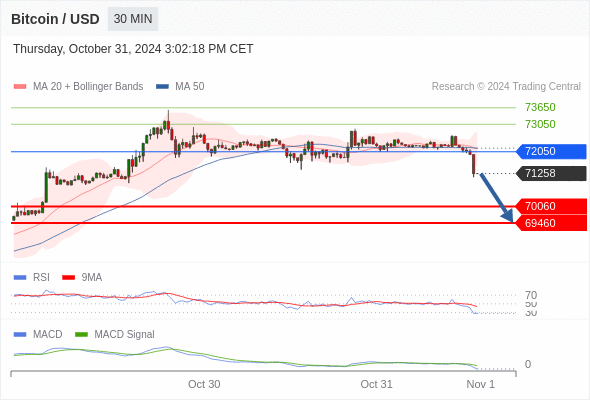Click the Oct 30 date axis label
Screen dimensions: 590x400
(x=204, y=384)
